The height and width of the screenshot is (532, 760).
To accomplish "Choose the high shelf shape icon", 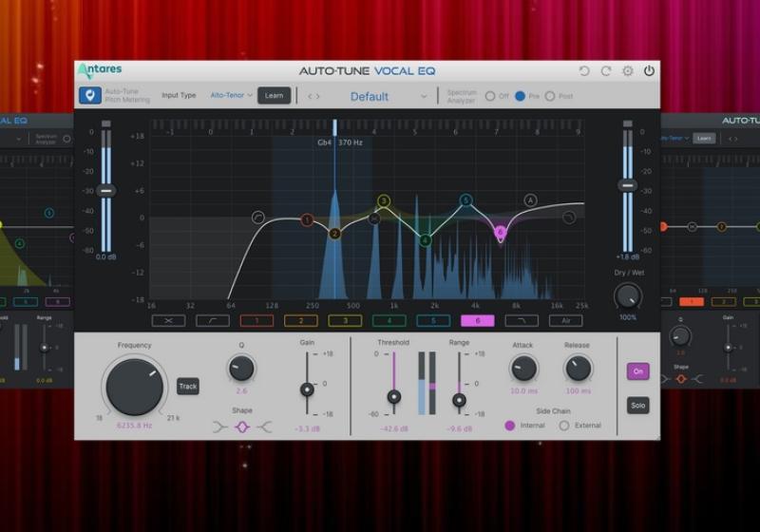I will pyautogui.click(x=263, y=427).
